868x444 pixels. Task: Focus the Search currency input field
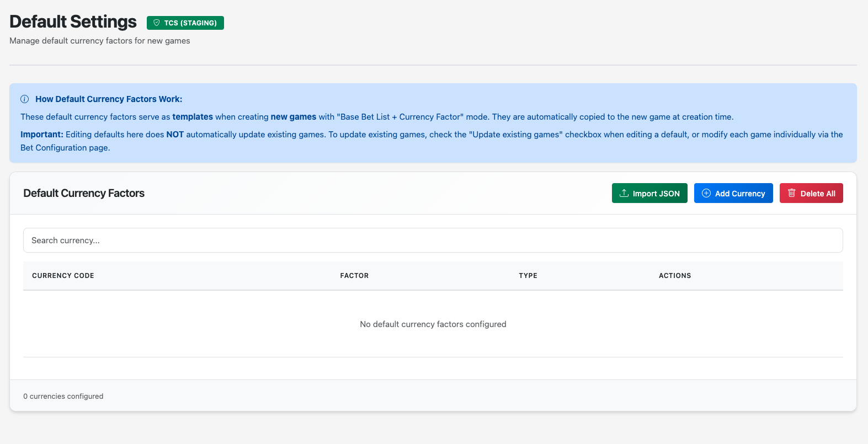click(433, 240)
